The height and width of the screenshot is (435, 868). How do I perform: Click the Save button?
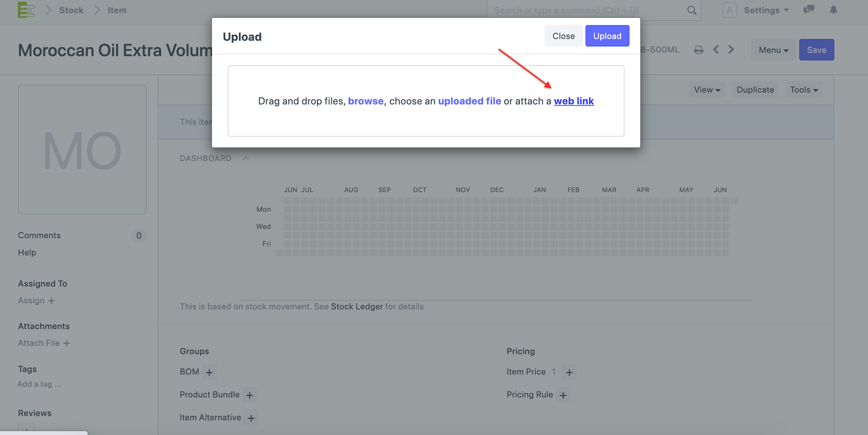pos(816,50)
